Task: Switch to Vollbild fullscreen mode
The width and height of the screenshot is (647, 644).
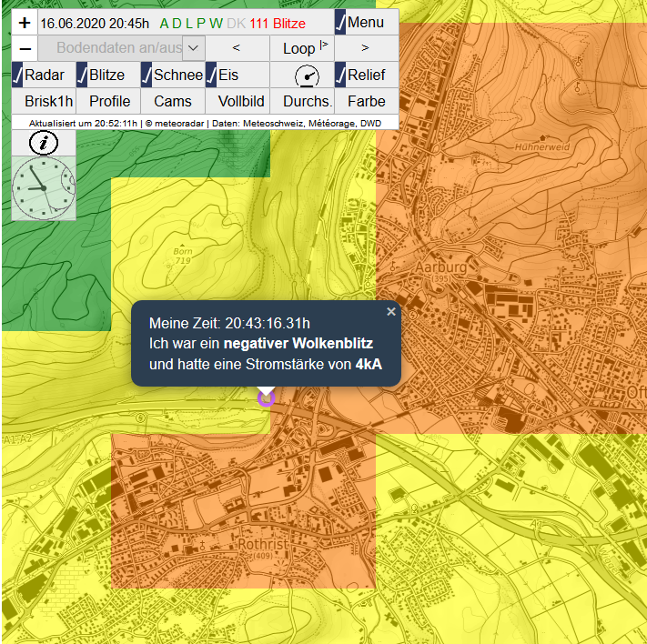Action: tap(237, 101)
